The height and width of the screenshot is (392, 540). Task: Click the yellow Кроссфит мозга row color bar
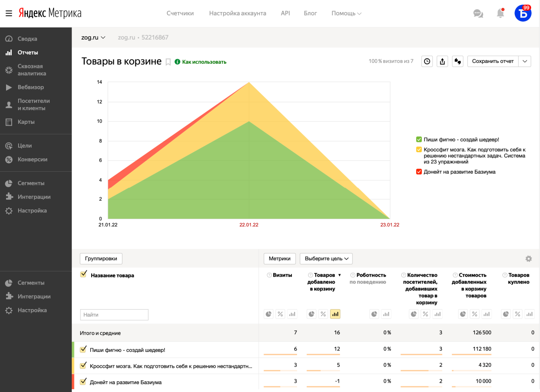pyautogui.click(x=73, y=366)
